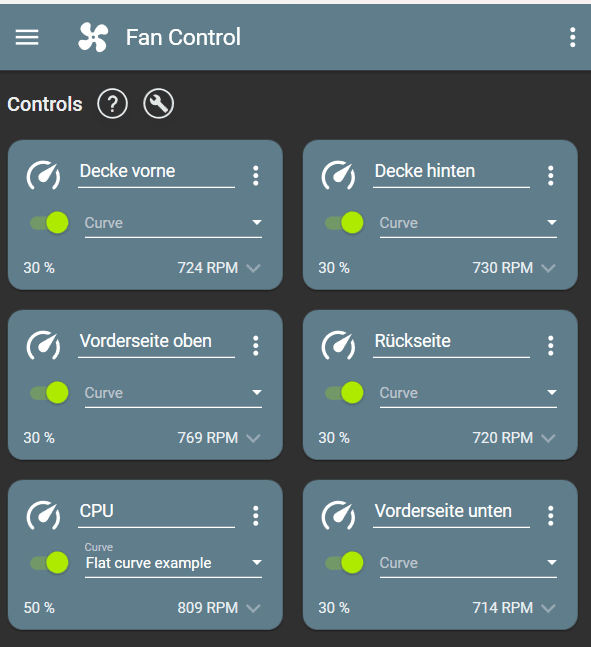Screen dimensions: 591x647
Task: Open the top-right app overflow menu
Action: click(572, 37)
